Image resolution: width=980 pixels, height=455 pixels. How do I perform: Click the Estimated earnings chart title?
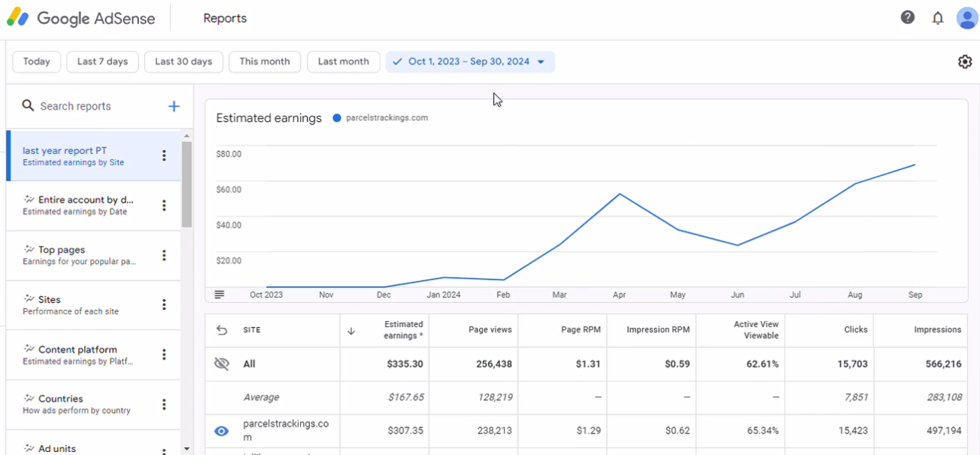click(269, 118)
